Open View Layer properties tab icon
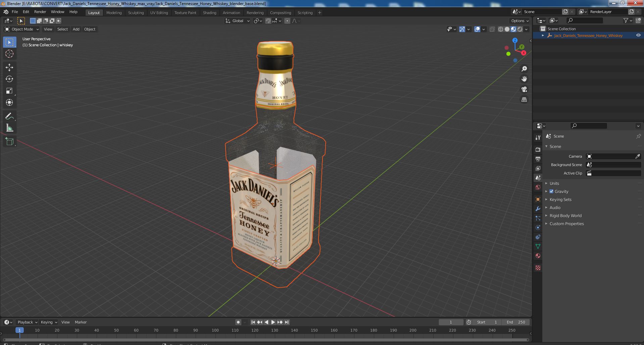The width and height of the screenshot is (644, 345). pyautogui.click(x=538, y=168)
